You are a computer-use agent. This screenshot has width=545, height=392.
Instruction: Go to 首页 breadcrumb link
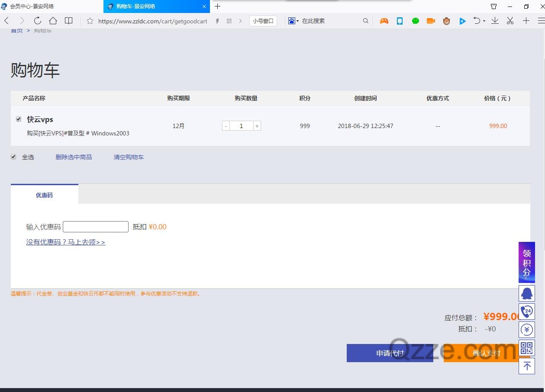(16, 30)
